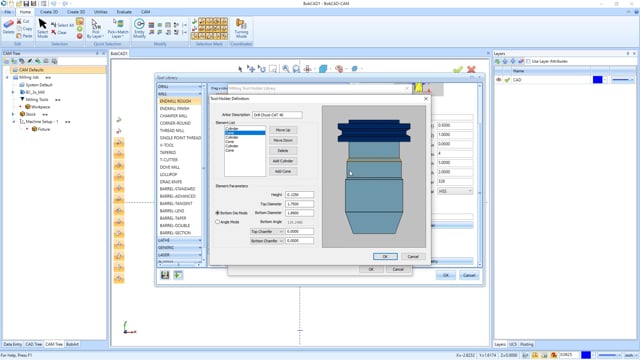Screen dimensions: 640x360
Task: Open the Utilities ribbon tab
Action: coord(101,12)
